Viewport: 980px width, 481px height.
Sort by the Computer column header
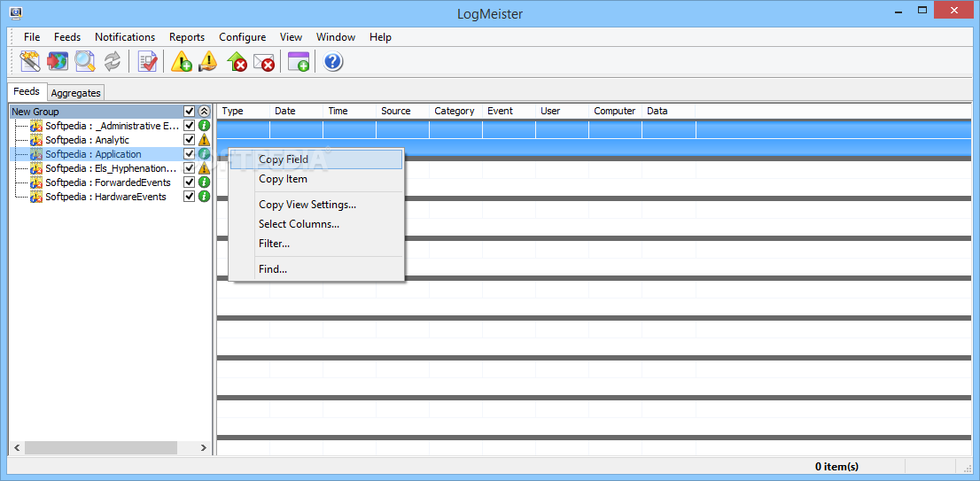(615, 111)
